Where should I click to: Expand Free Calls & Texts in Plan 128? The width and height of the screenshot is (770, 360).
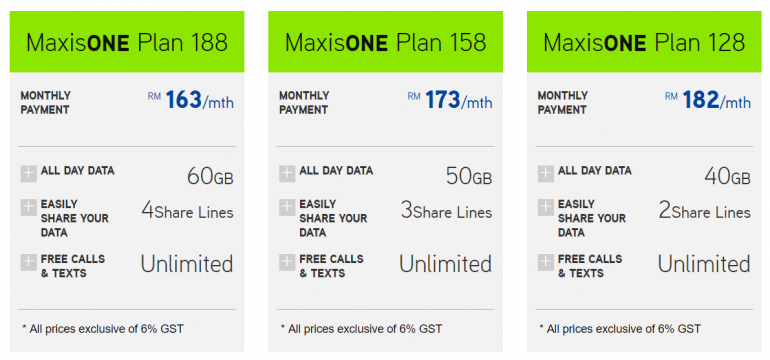tap(546, 262)
